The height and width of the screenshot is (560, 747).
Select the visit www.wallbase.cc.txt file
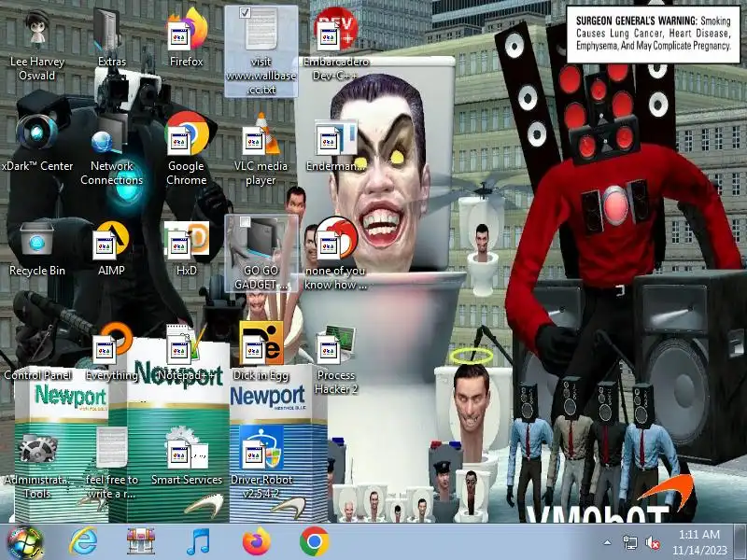pos(261,51)
